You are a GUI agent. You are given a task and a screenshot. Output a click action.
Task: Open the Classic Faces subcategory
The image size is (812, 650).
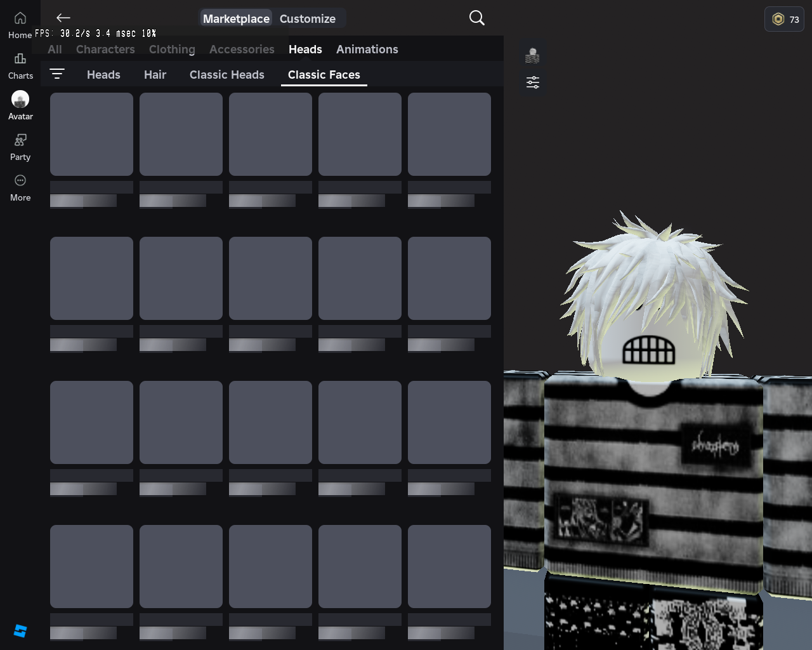pos(324,75)
